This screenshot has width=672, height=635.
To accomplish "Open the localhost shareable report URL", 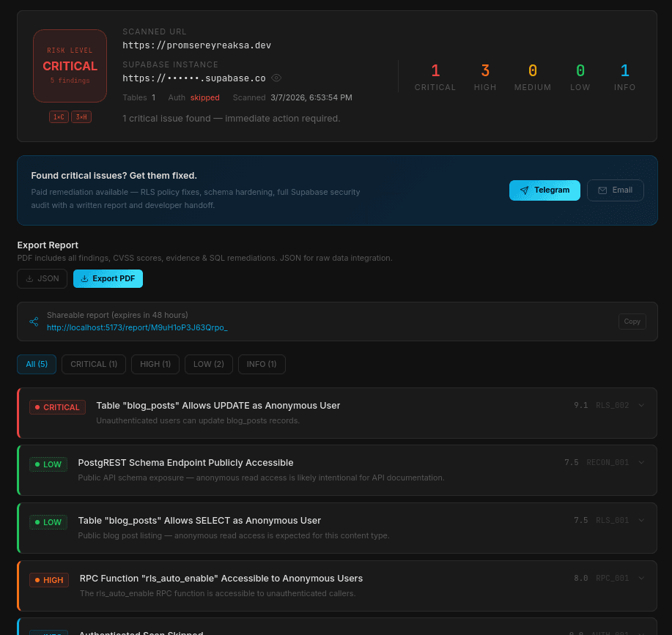I will click(x=137, y=327).
